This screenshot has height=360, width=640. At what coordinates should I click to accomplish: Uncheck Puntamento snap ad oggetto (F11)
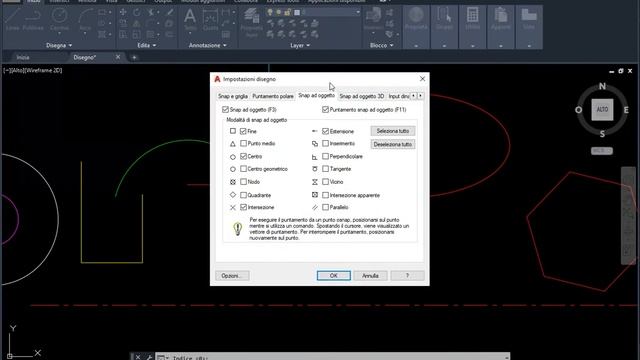point(325,109)
